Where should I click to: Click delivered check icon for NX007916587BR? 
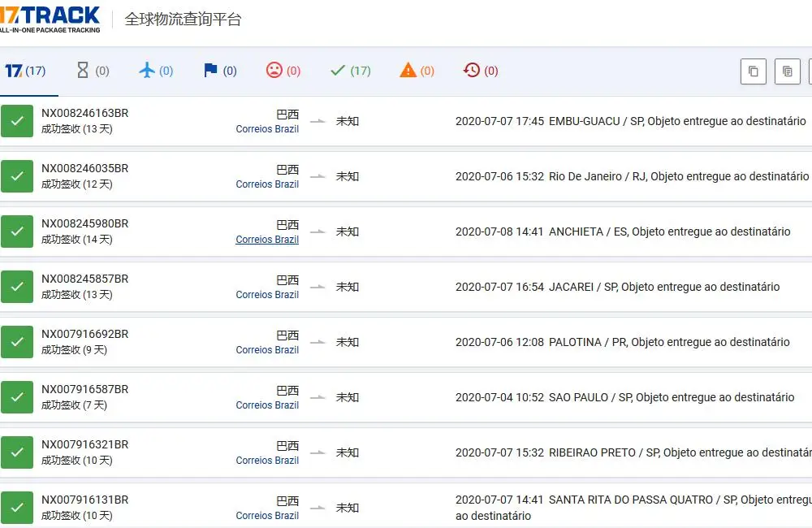coord(17,397)
